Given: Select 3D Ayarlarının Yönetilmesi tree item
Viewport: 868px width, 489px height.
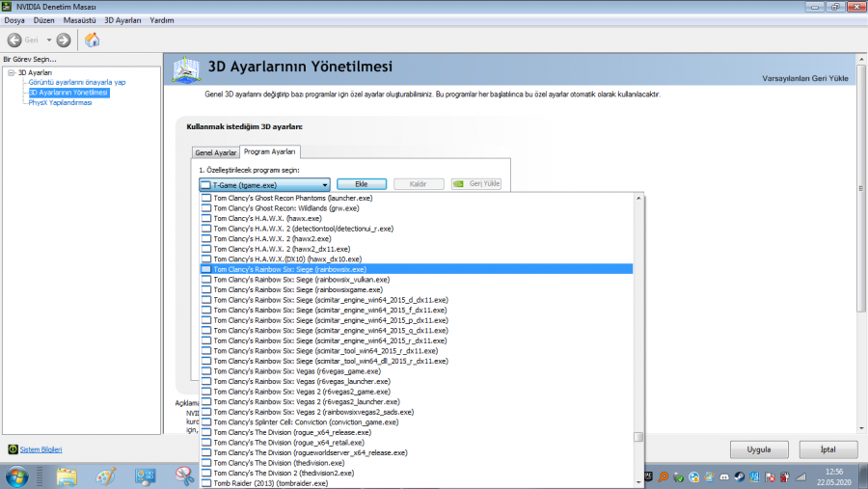Looking at the screenshot, I should (68, 93).
